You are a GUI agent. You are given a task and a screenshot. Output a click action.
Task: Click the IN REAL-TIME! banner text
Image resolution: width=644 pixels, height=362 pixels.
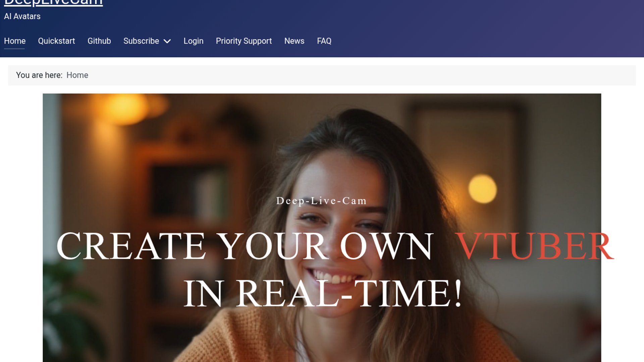click(323, 293)
